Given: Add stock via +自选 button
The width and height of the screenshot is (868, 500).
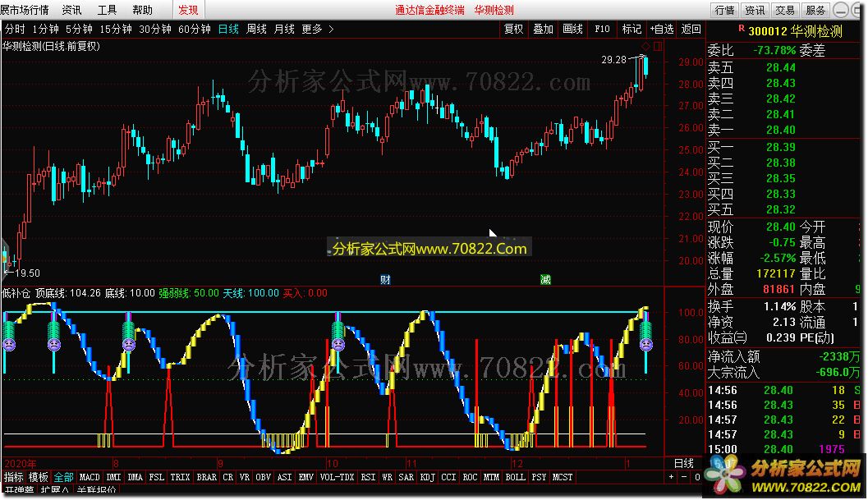Looking at the screenshot, I should (x=662, y=29).
